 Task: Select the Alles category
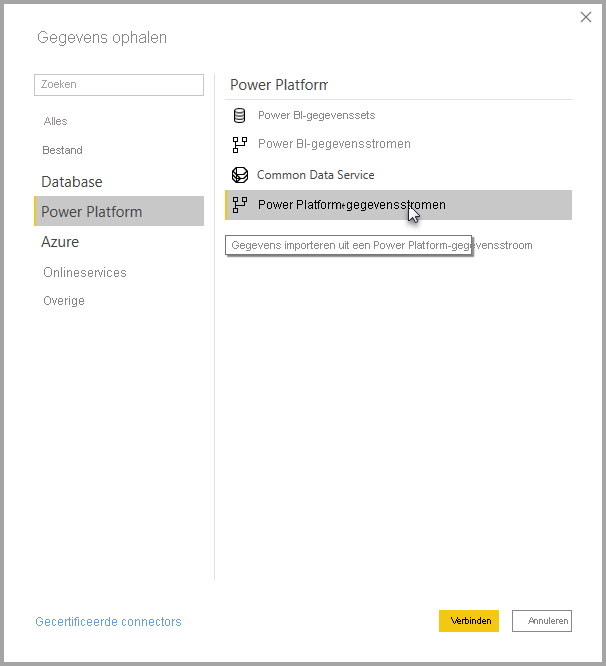tap(55, 121)
